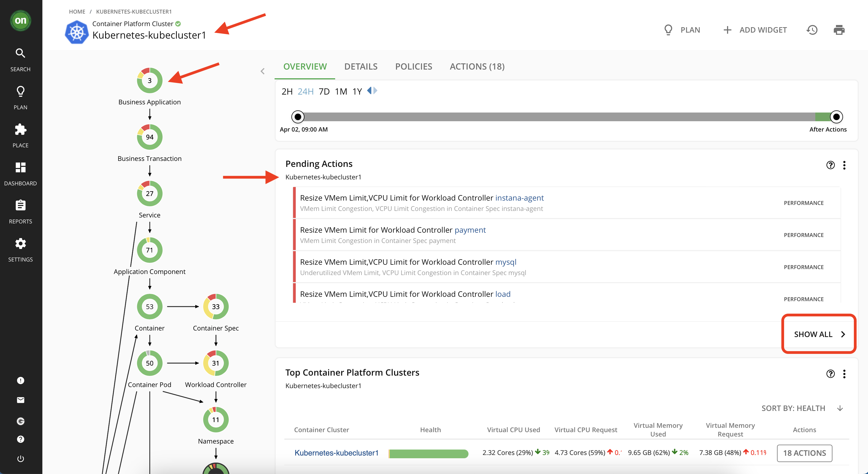Open the instana-agent workload link

pos(519,198)
